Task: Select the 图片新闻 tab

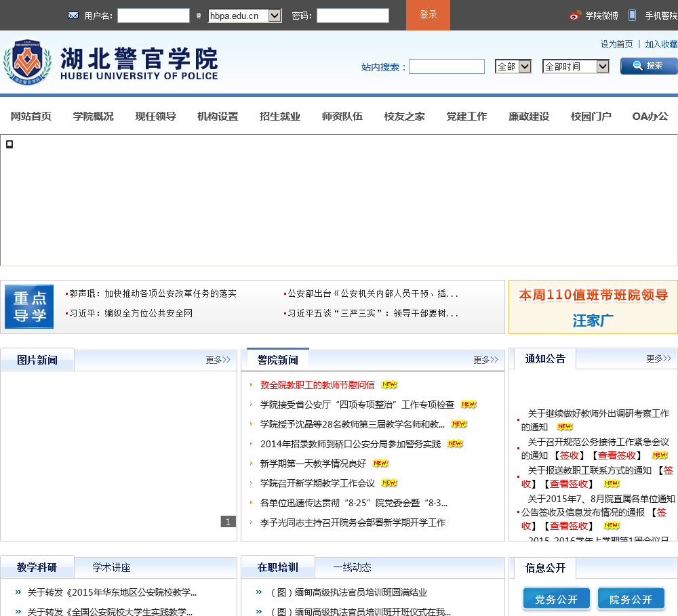Action: [37, 360]
